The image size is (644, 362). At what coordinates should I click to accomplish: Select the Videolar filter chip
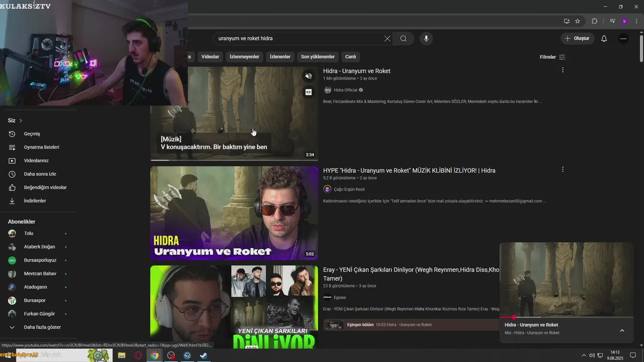click(x=210, y=57)
